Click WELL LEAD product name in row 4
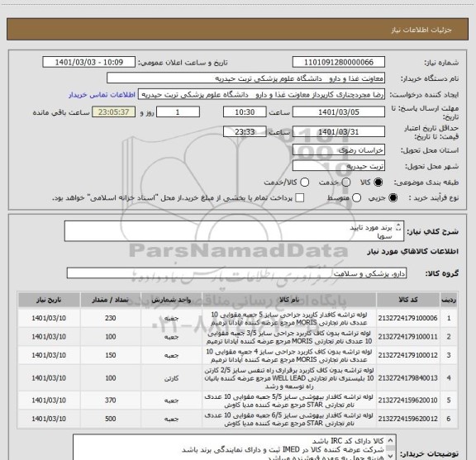 tap(289, 378)
